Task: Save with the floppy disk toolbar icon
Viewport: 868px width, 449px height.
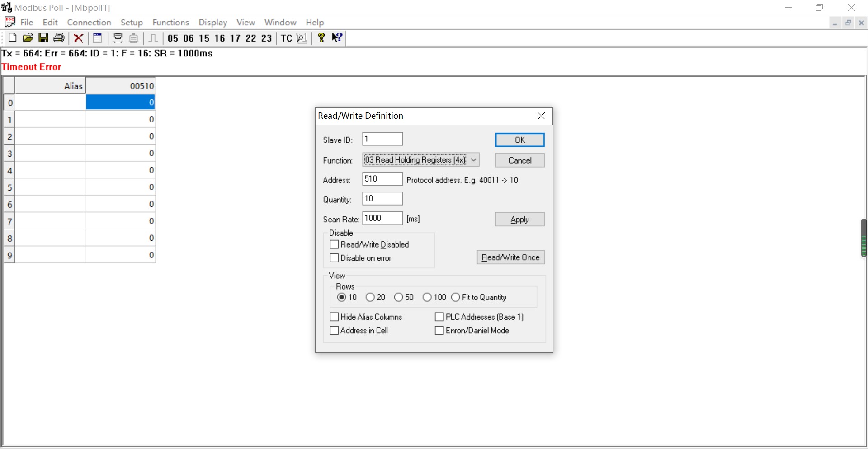Action: coord(43,38)
